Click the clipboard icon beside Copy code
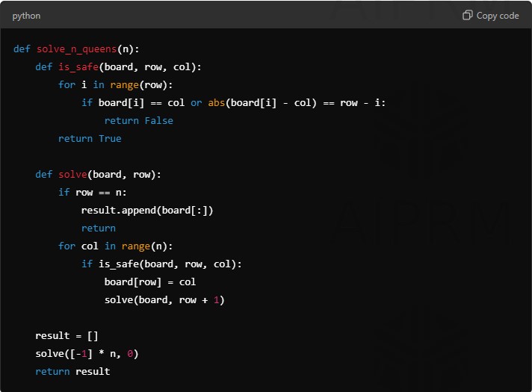Image resolution: width=532 pixels, height=392 pixels. (468, 16)
